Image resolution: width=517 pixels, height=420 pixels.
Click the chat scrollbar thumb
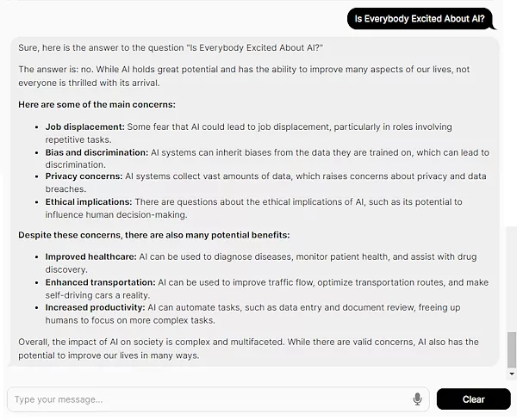pos(512,348)
